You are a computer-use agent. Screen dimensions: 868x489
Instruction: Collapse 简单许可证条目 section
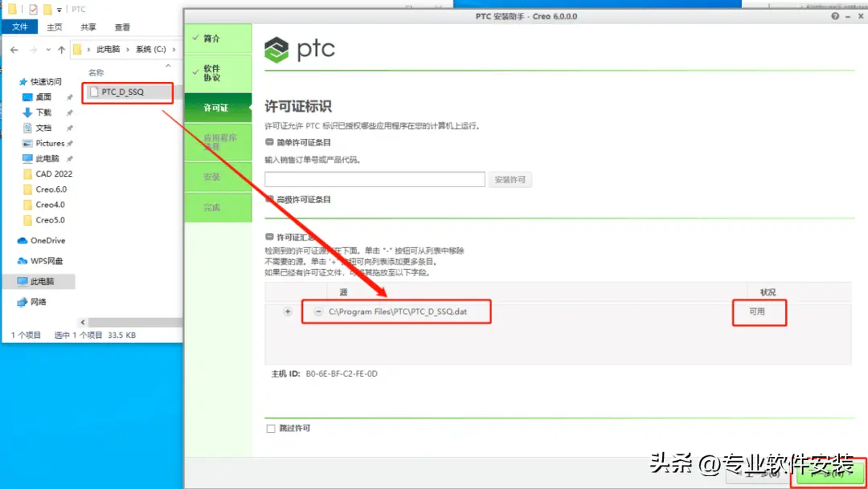pos(269,142)
